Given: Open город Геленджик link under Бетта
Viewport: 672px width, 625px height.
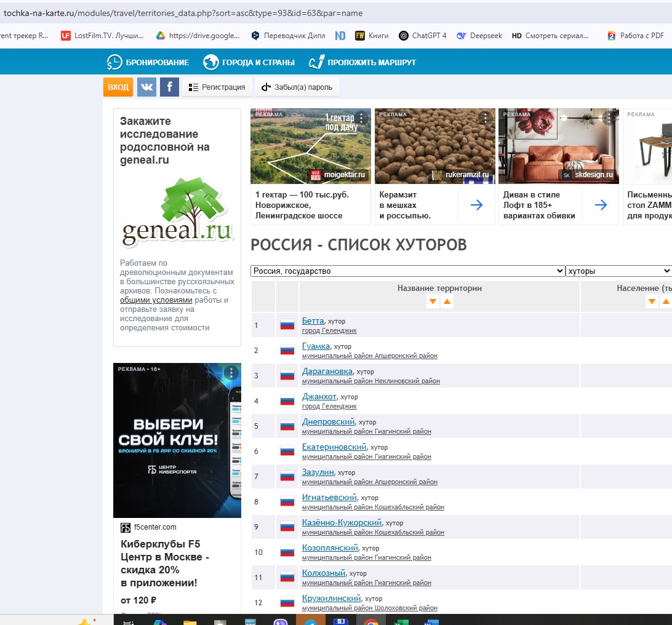Looking at the screenshot, I should (x=329, y=331).
